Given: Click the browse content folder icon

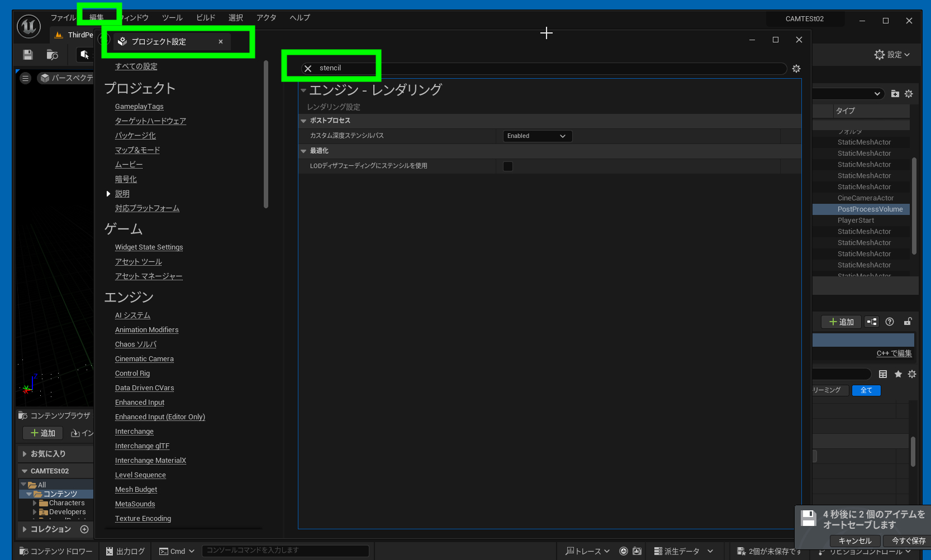Looking at the screenshot, I should 53,55.
